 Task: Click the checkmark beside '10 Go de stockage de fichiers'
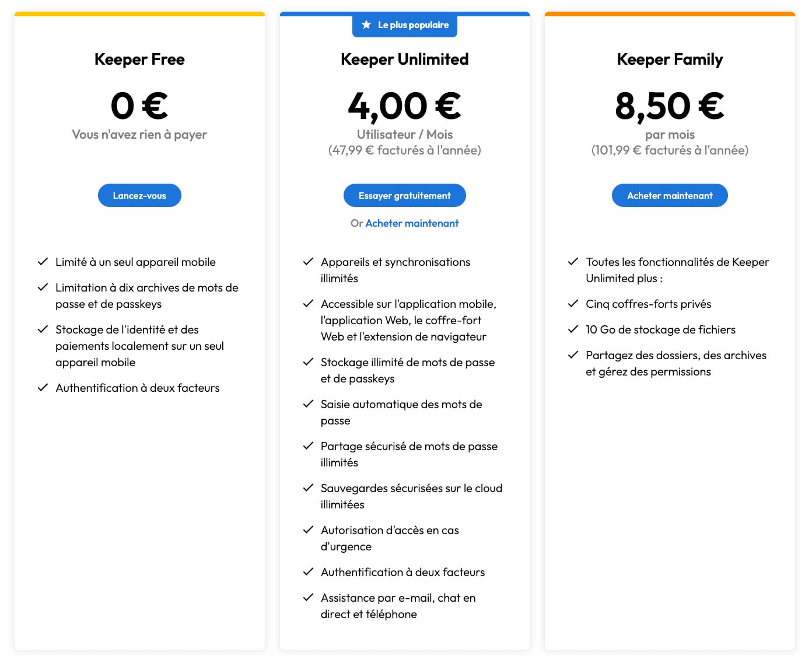coord(573,329)
